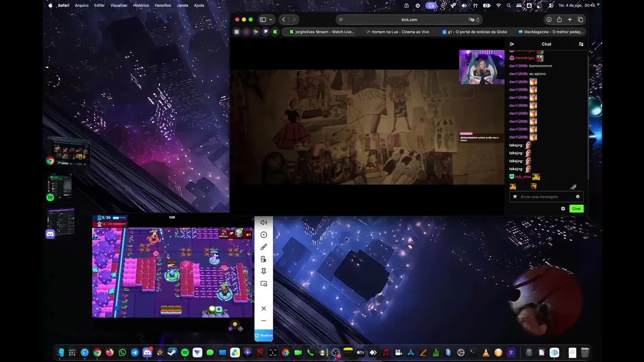Viewport: 644px width, 362px height.
Task: Open chat users list icon
Action: point(581,44)
